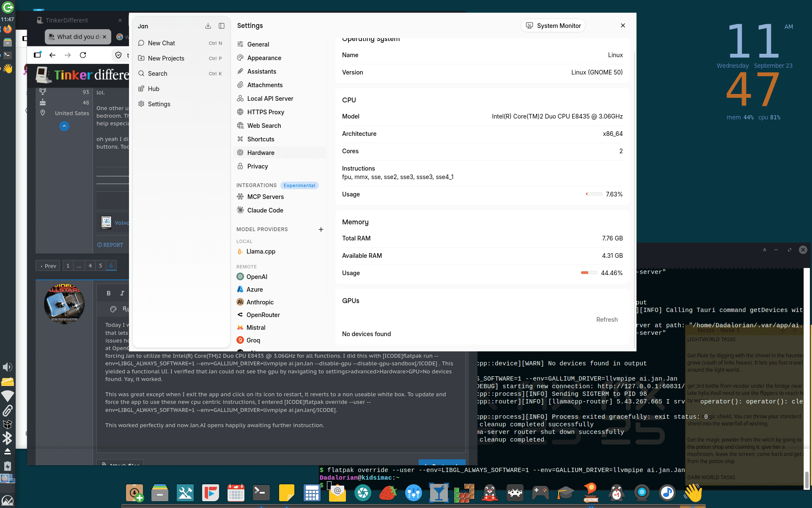812x508 pixels.
Task: Click the Video Allstars user avatar
Action: click(64, 304)
